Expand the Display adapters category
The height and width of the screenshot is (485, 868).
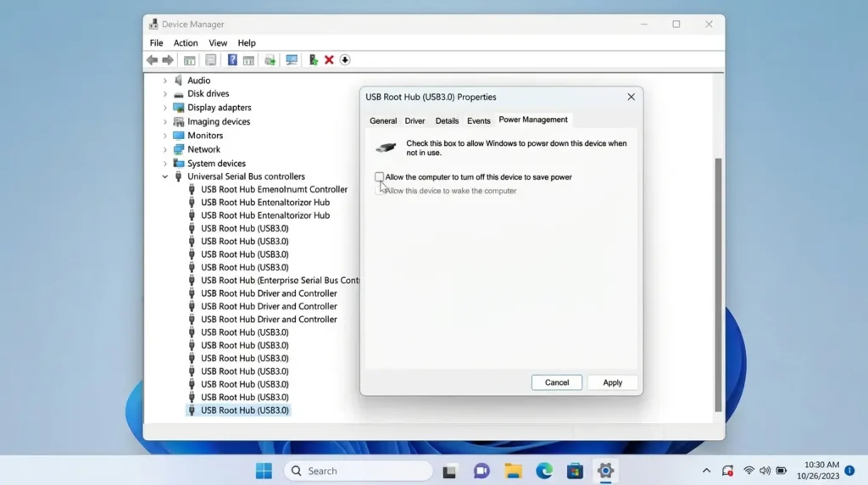pyautogui.click(x=165, y=108)
